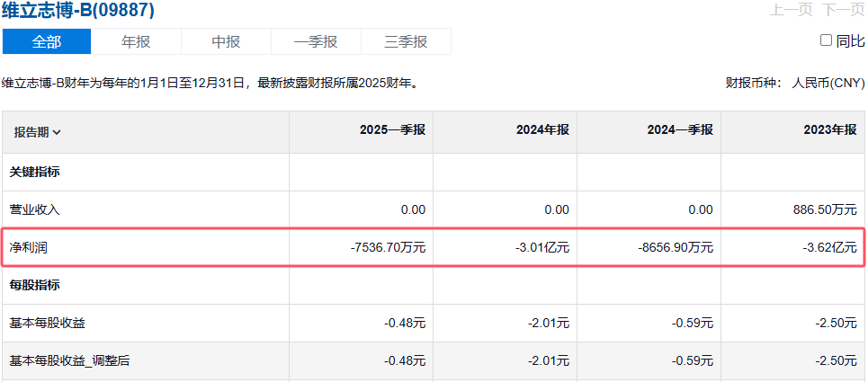Click the 维立志博-B(09887) stock title

(78, 10)
